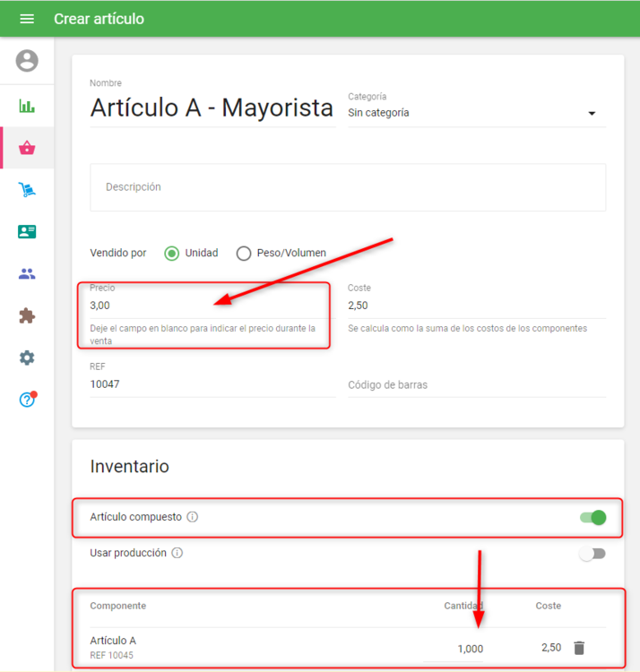Go to inventory management cart icon
The image size is (640, 672).
[27, 190]
